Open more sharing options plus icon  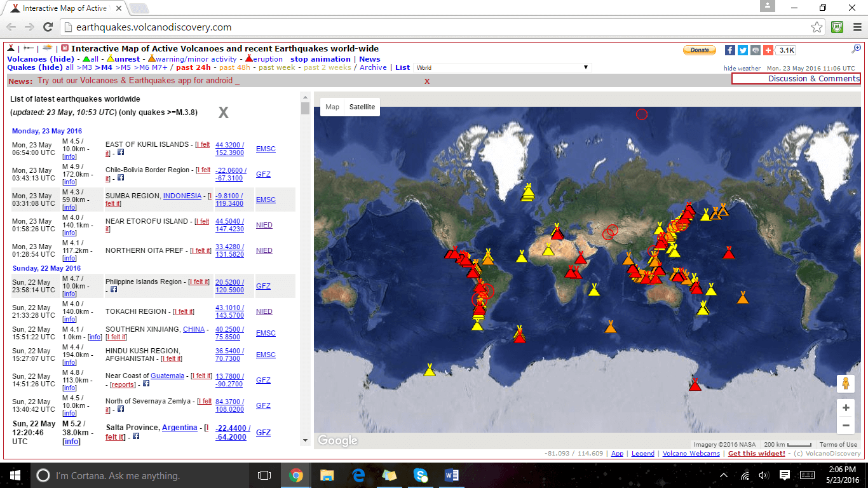[768, 50]
